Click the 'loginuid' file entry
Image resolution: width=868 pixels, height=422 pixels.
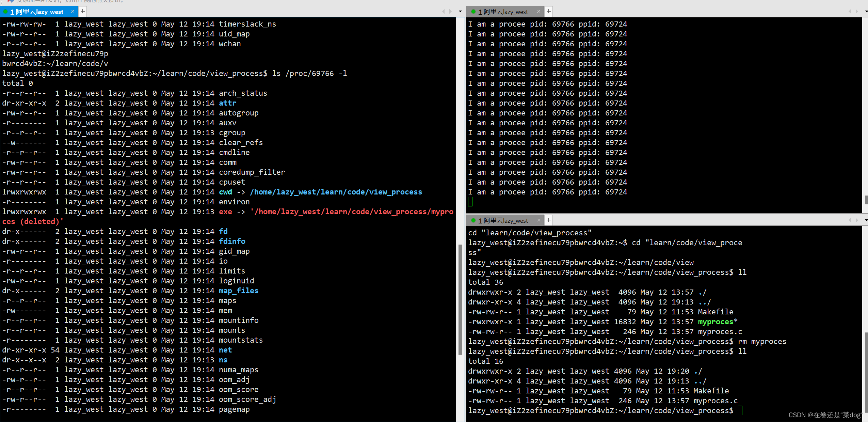pos(236,281)
